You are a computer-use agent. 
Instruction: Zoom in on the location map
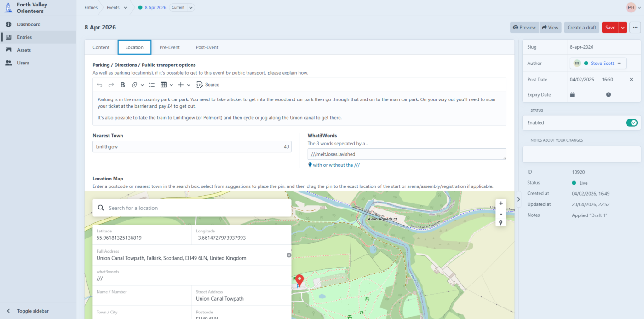point(500,203)
